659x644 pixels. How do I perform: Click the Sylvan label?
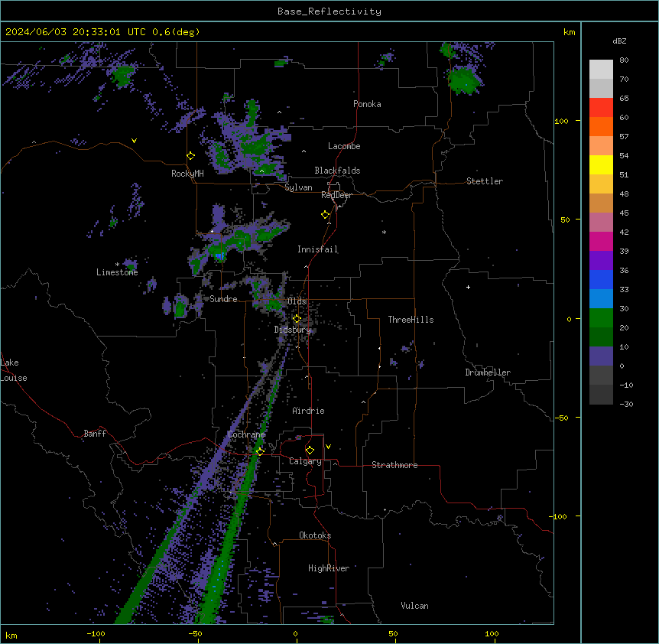point(298,187)
